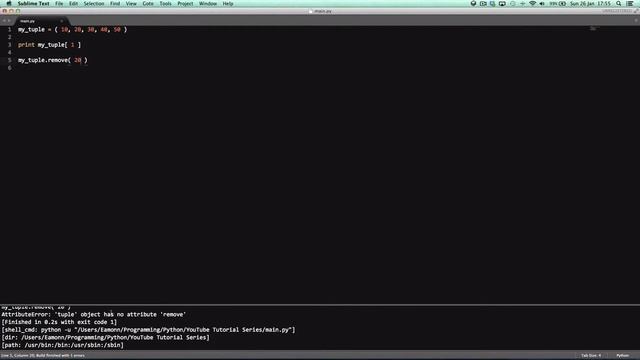Open the Window menu
Screen dimensions: 640x360
coord(208,4)
